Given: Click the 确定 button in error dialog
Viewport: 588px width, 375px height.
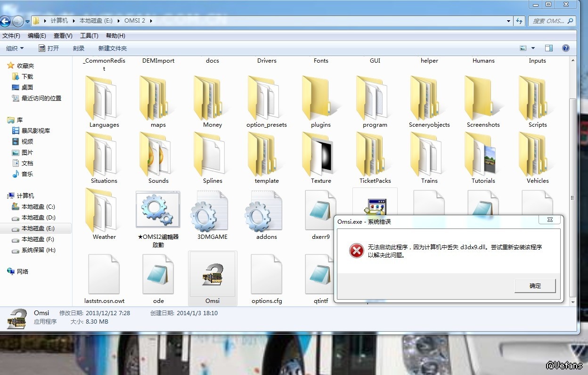Looking at the screenshot, I should pyautogui.click(x=535, y=286).
